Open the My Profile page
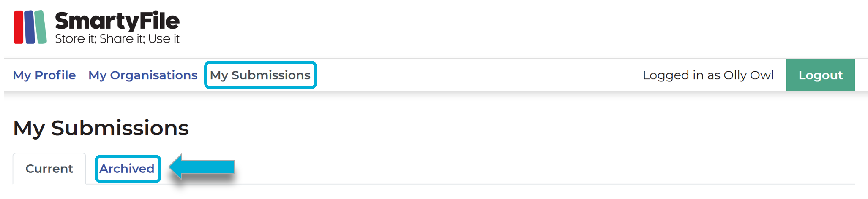The width and height of the screenshot is (868, 199). [x=44, y=75]
